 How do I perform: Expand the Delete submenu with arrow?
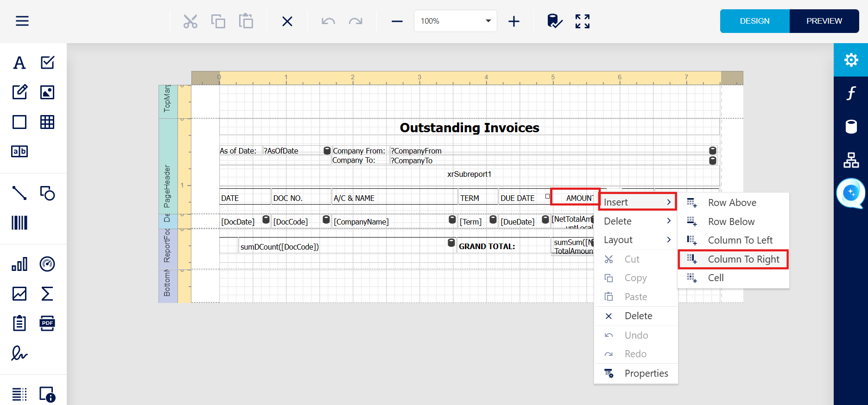[636, 221]
